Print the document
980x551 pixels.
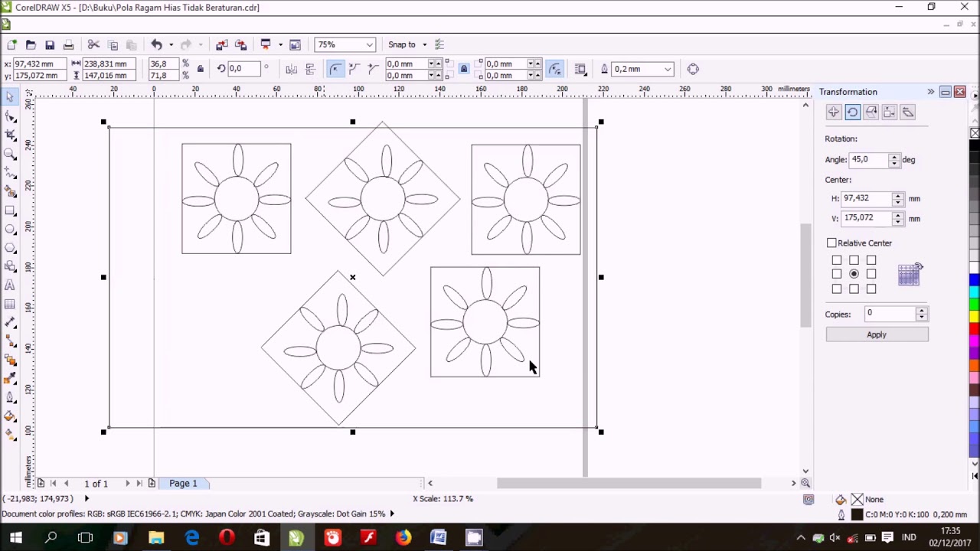point(68,44)
